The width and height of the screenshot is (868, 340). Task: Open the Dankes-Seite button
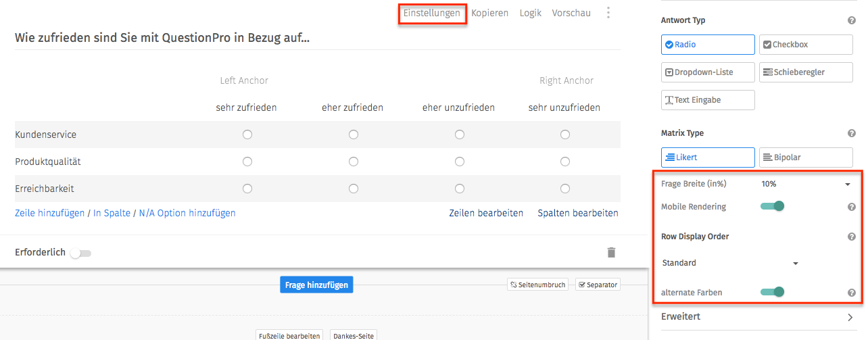coord(353,335)
